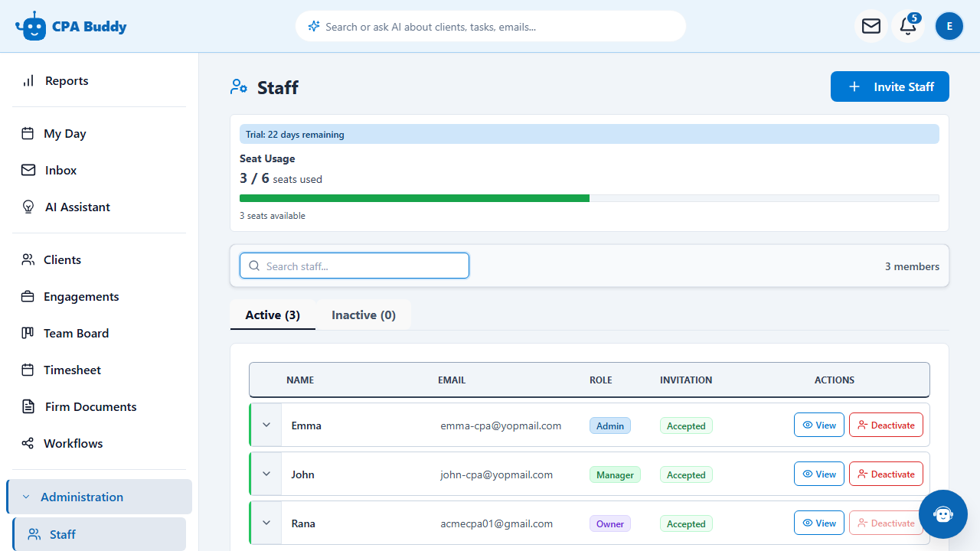
Task: Click the Staff people icon in sidebar
Action: (34, 534)
